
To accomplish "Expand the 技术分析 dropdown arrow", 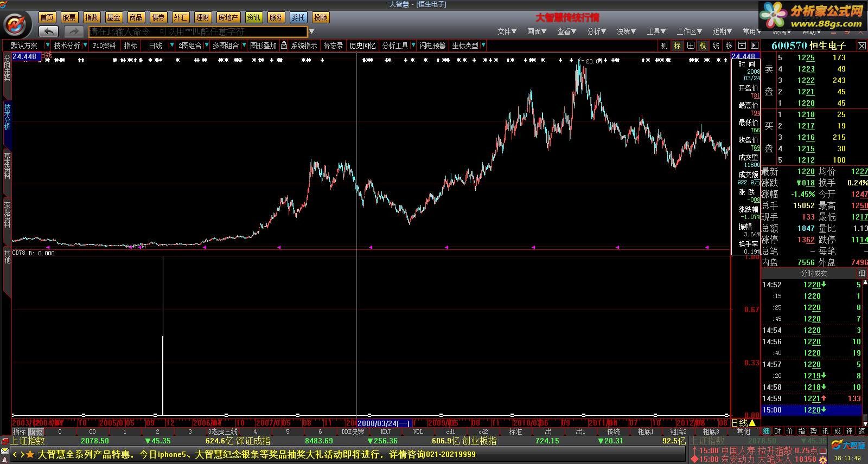I will pos(84,45).
